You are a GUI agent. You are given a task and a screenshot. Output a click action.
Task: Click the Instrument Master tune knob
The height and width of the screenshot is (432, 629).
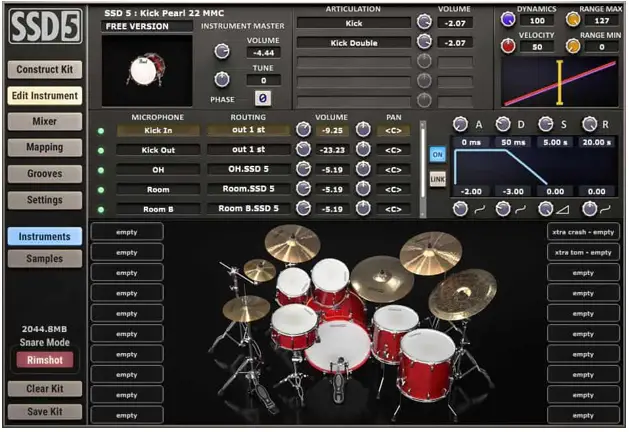(x=222, y=79)
